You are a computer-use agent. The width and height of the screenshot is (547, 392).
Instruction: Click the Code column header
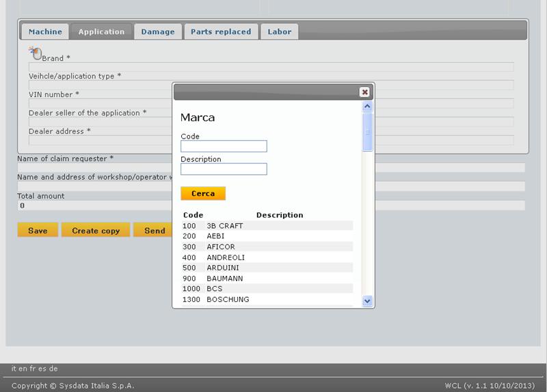[x=194, y=215]
